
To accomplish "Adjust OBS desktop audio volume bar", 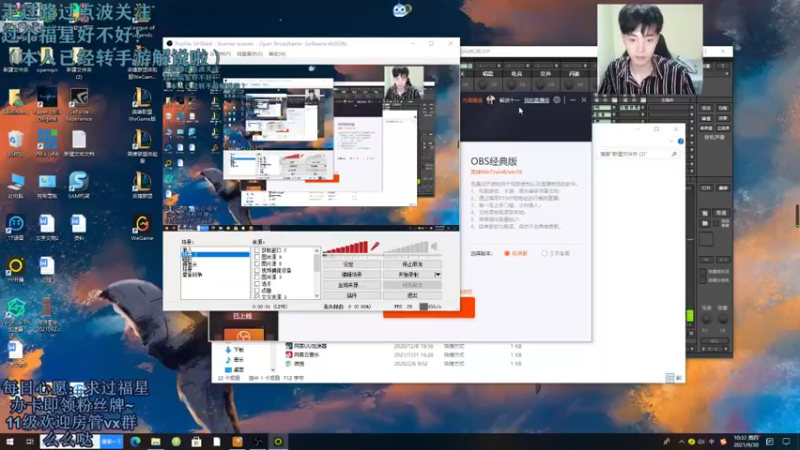I will (406, 247).
